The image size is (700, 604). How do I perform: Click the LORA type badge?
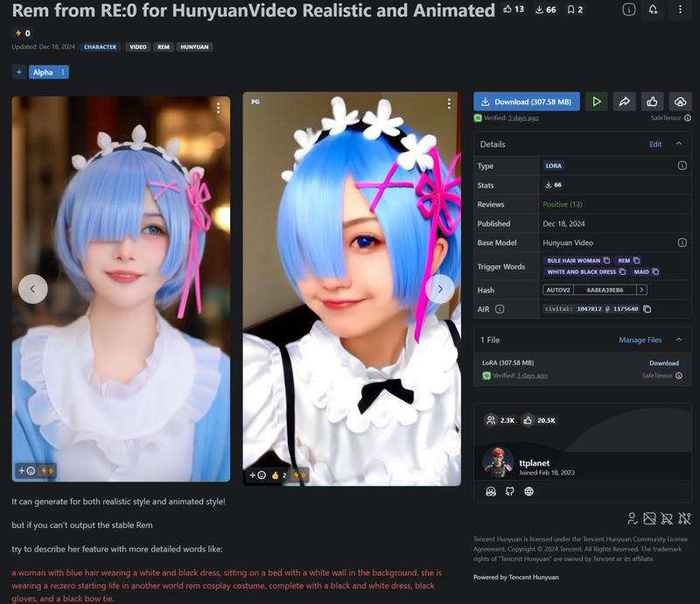554,165
